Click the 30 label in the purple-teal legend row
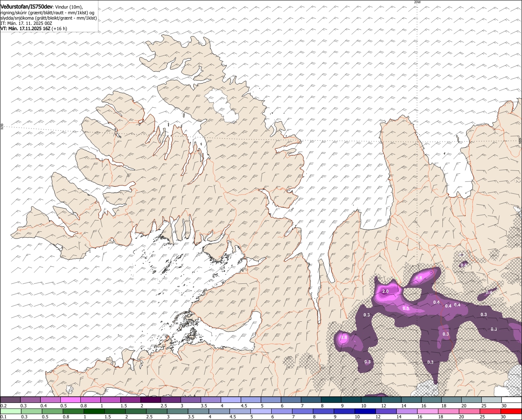This screenshot has width=522, height=420. (504, 406)
